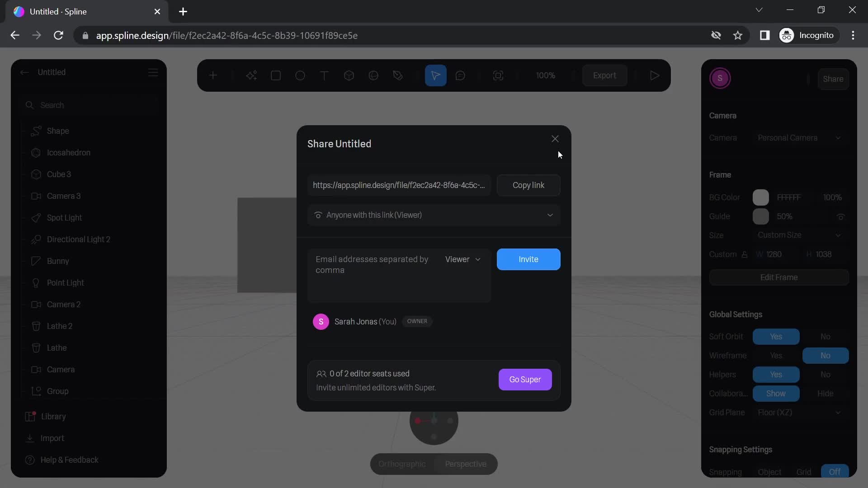Viewport: 868px width, 488px height.
Task: Toggle Soft Orbit to No
Action: point(826,337)
